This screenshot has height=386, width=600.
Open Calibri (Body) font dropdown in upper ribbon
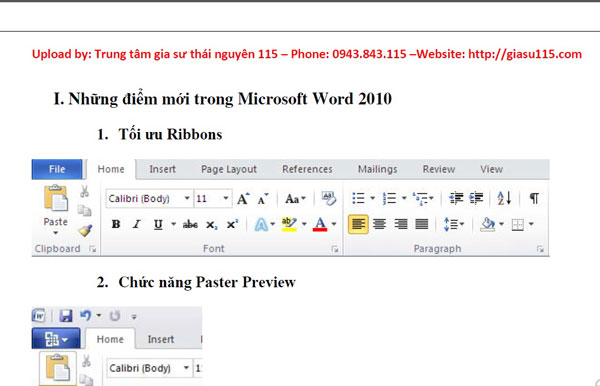tap(187, 198)
